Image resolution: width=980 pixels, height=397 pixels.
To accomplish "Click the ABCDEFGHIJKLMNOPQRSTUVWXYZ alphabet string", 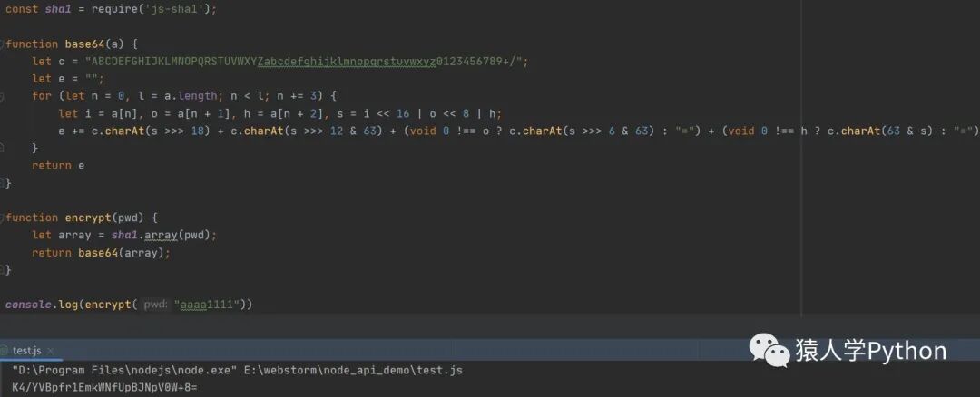I will 307,62.
